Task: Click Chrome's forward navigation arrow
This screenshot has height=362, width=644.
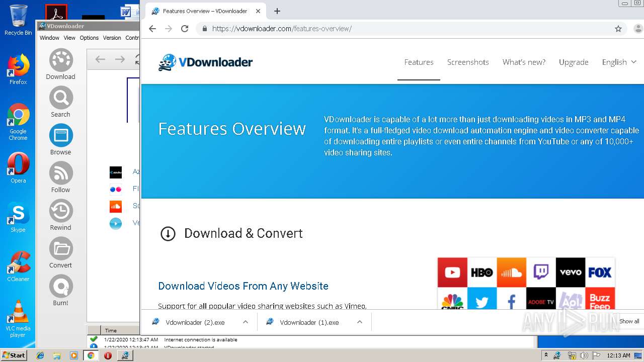Action: (169, 29)
